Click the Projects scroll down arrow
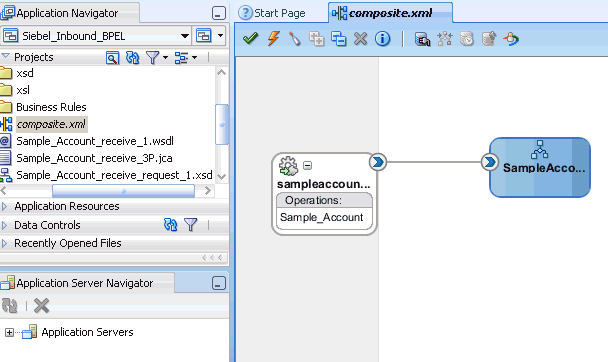608x362 pixels. tap(222, 177)
